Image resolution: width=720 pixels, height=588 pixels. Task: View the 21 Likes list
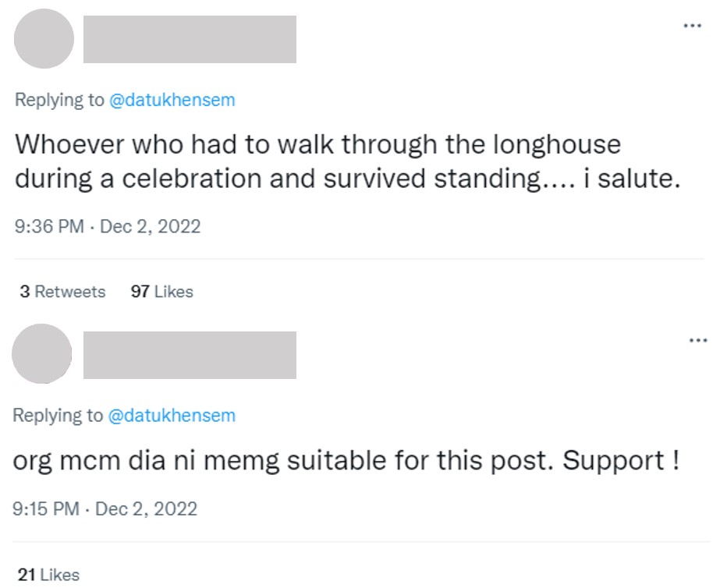click(x=48, y=575)
